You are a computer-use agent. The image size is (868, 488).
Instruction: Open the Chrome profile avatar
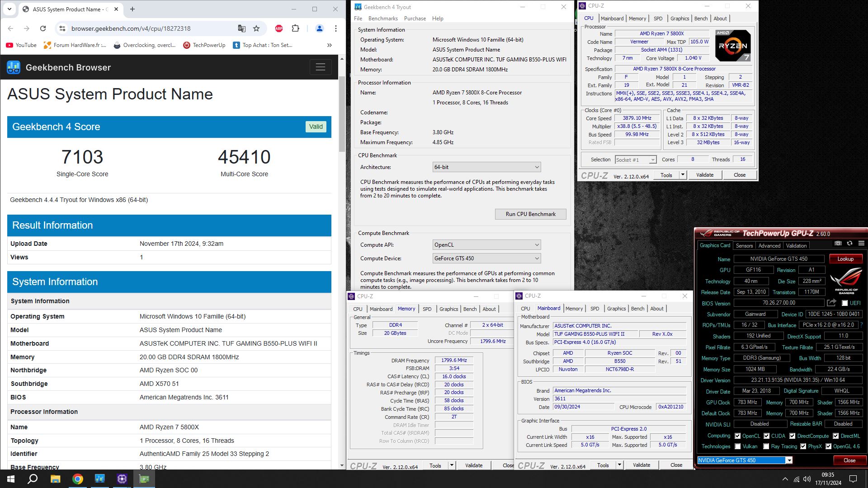tap(319, 28)
